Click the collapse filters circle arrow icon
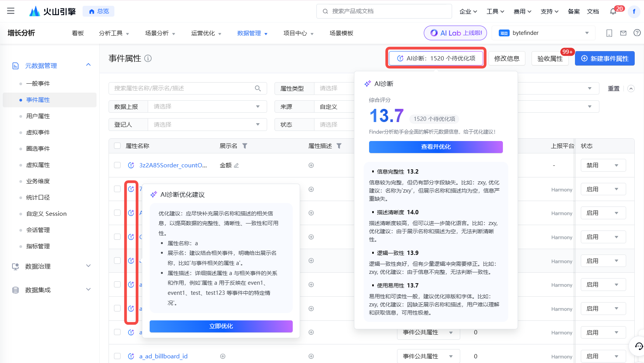 pos(631,89)
